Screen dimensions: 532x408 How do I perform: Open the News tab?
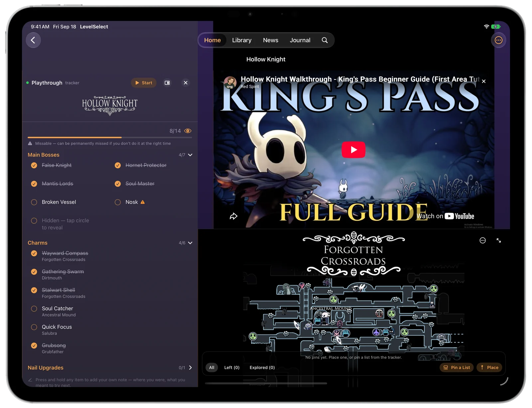(x=271, y=40)
